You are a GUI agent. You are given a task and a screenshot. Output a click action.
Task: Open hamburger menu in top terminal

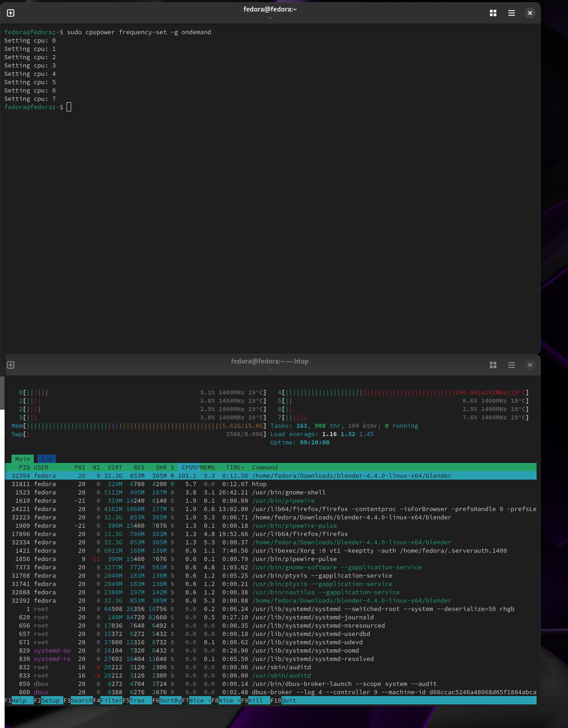coord(511,13)
